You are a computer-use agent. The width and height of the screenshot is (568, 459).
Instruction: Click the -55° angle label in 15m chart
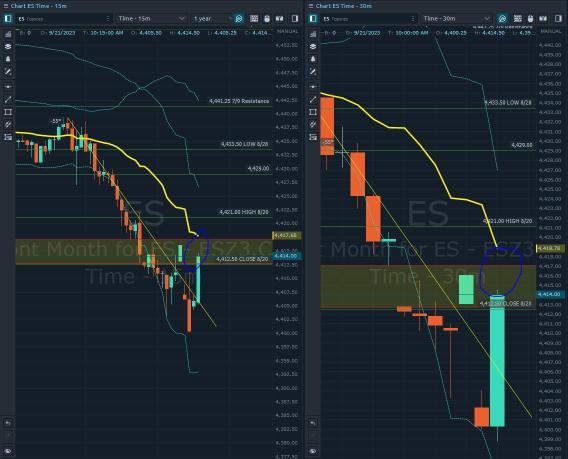point(56,121)
